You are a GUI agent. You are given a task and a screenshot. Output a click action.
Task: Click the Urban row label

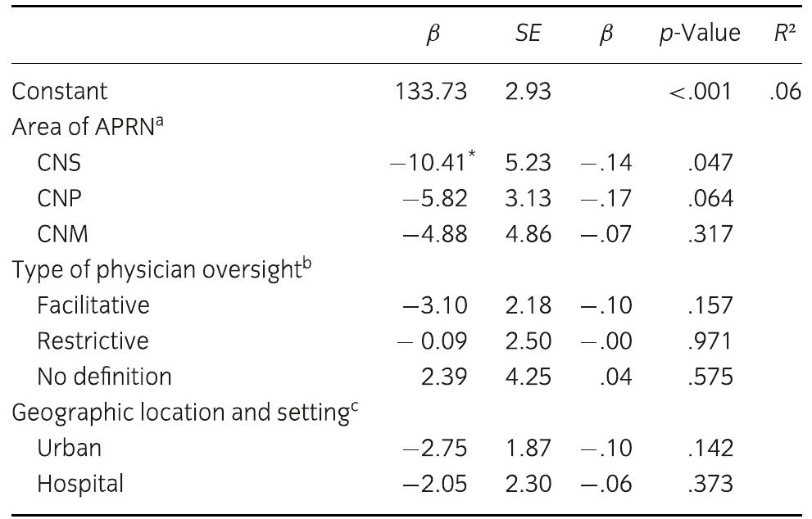[69, 448]
